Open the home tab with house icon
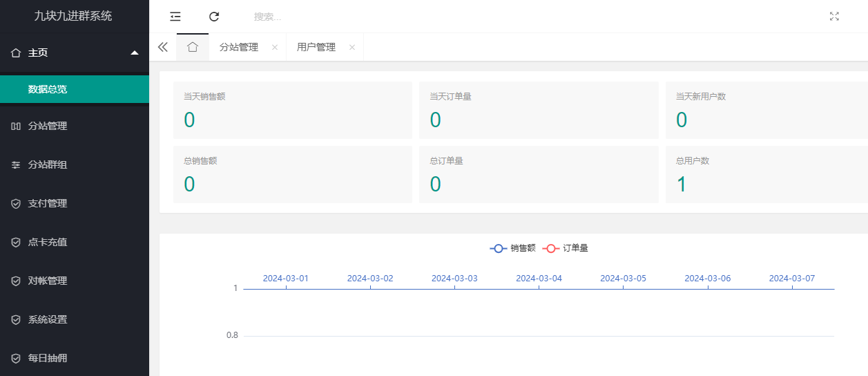 [x=193, y=47]
